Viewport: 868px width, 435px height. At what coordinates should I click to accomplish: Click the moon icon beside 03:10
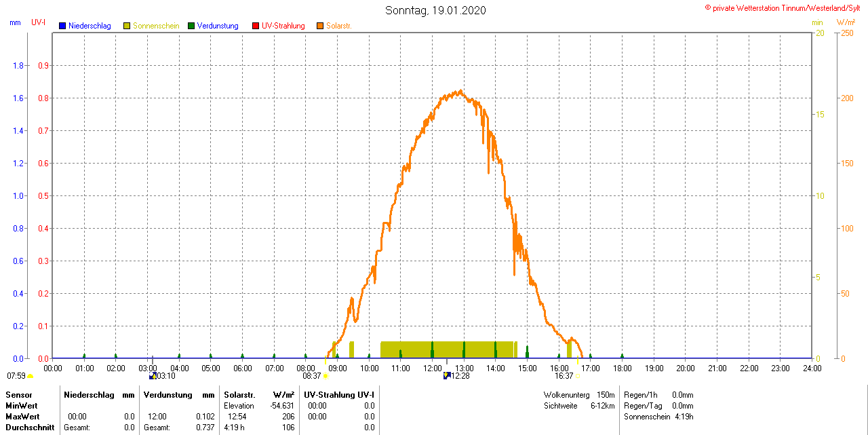pyautogui.click(x=153, y=375)
